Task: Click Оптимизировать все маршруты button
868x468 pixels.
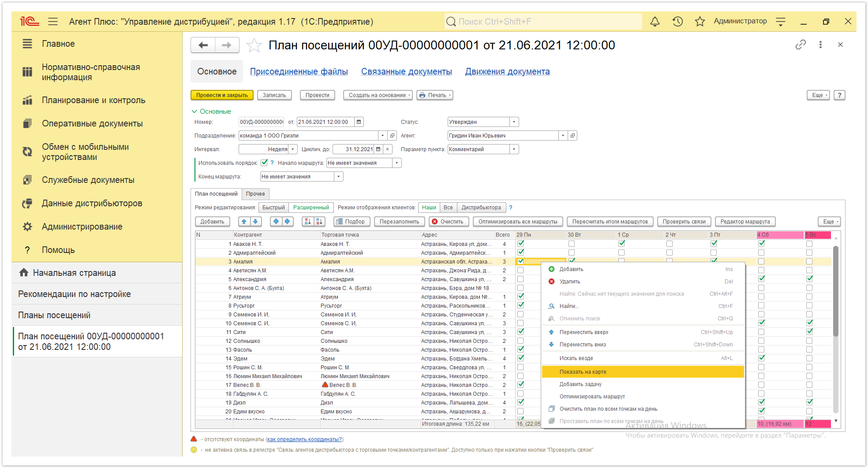Action: coord(518,221)
